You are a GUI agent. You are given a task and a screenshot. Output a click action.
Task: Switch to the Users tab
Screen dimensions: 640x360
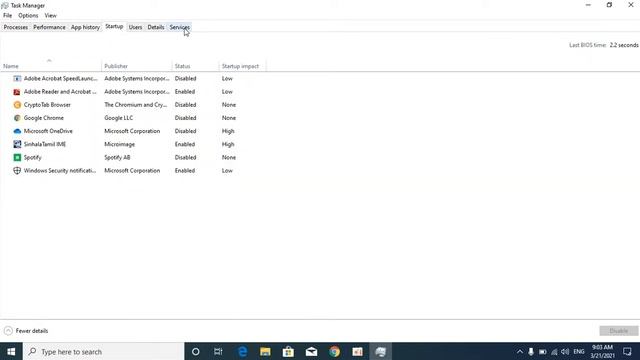click(136, 27)
